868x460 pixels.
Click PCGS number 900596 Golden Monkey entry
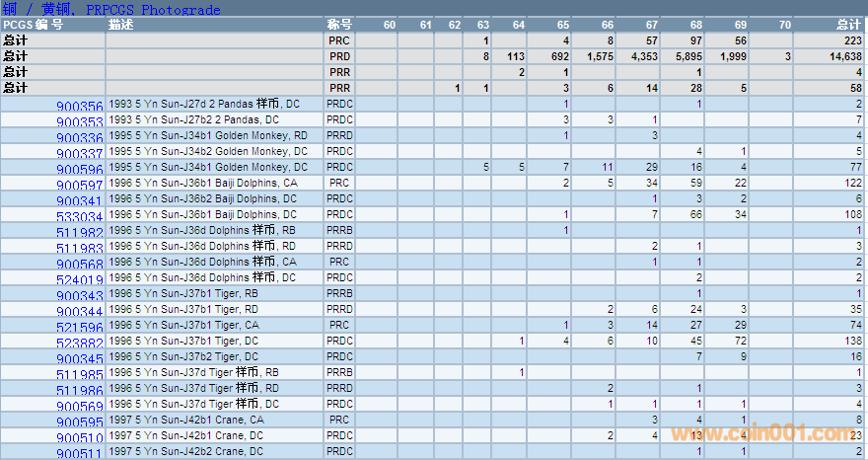[x=80, y=170]
